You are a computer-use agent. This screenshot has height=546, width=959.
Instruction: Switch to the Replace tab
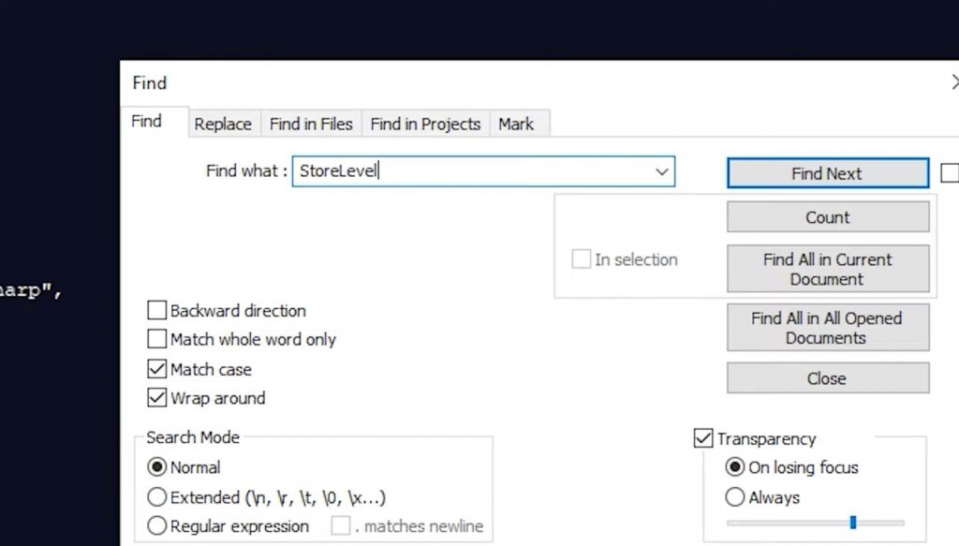[x=222, y=124]
